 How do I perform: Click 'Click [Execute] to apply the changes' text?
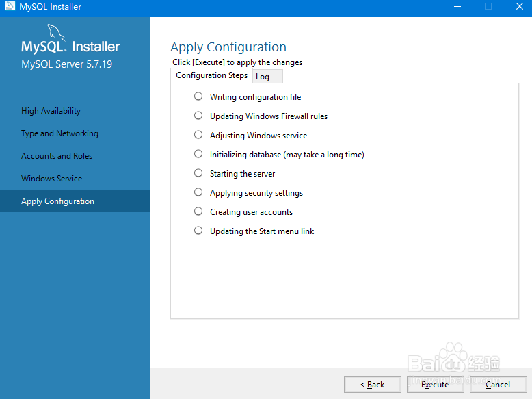point(237,62)
